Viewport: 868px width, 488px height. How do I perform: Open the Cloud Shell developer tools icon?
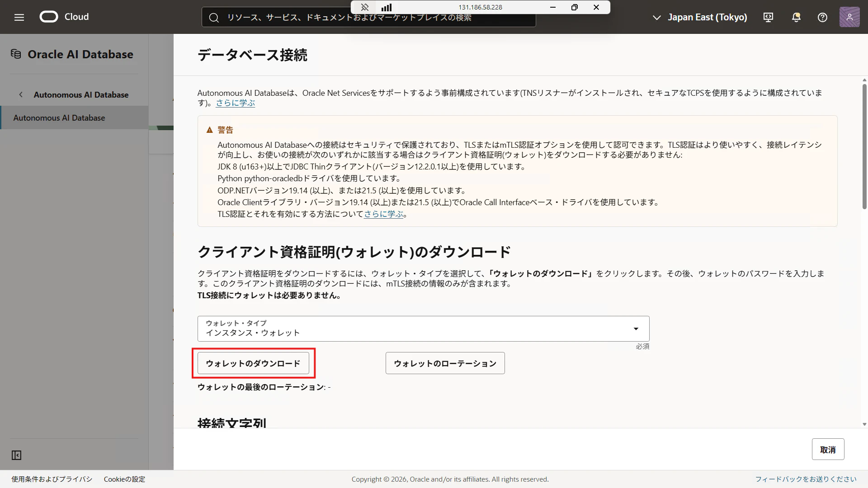click(768, 17)
